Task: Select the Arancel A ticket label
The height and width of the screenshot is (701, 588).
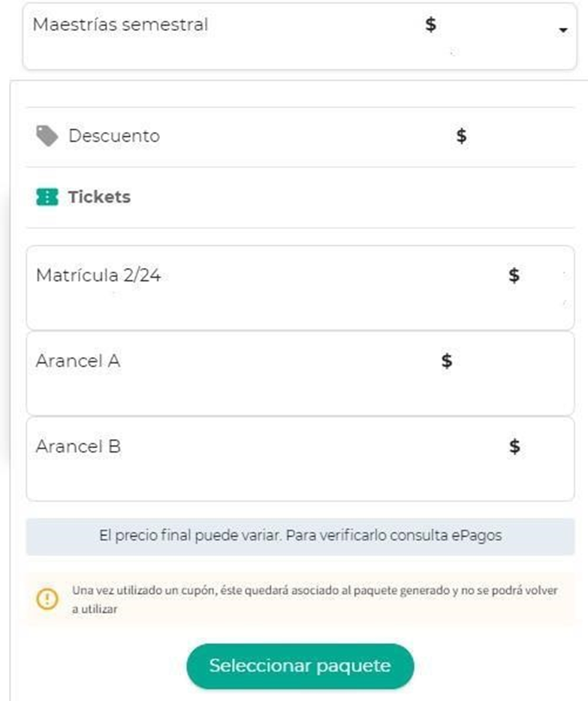Action: [x=77, y=361]
